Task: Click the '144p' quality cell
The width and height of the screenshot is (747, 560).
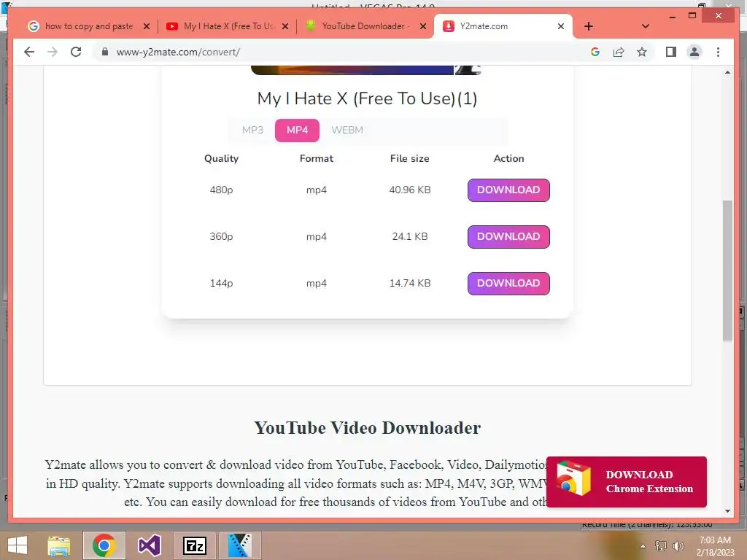Action: (221, 284)
